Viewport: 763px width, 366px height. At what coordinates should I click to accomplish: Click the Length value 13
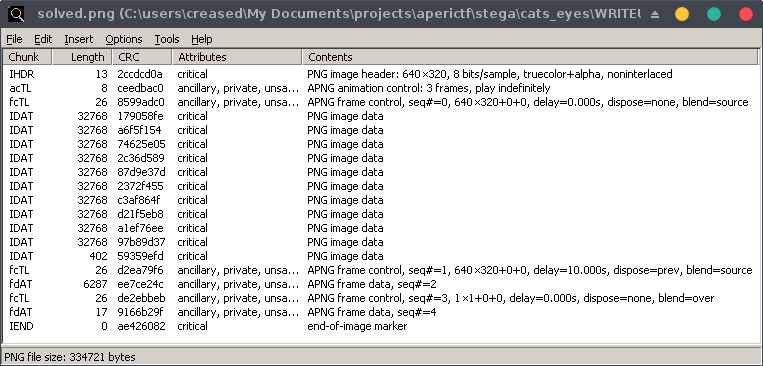coord(102,74)
